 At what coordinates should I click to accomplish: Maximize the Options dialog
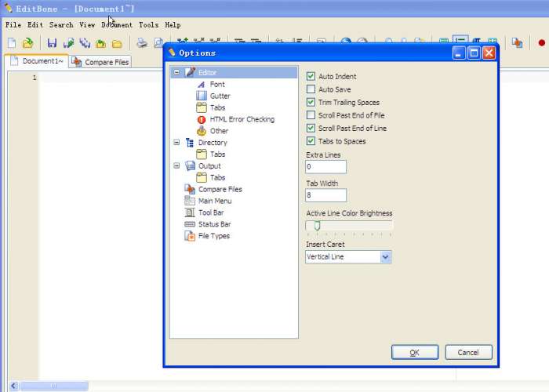[x=474, y=53]
